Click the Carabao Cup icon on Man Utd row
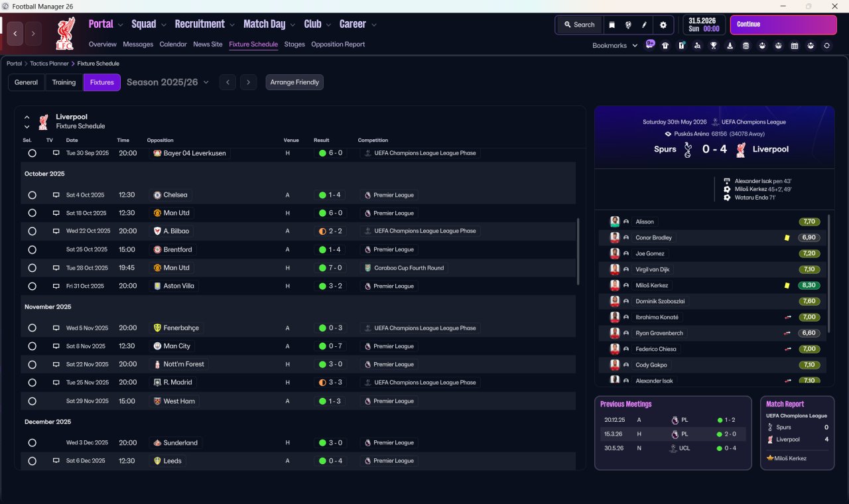This screenshot has width=849, height=504. [x=367, y=268]
